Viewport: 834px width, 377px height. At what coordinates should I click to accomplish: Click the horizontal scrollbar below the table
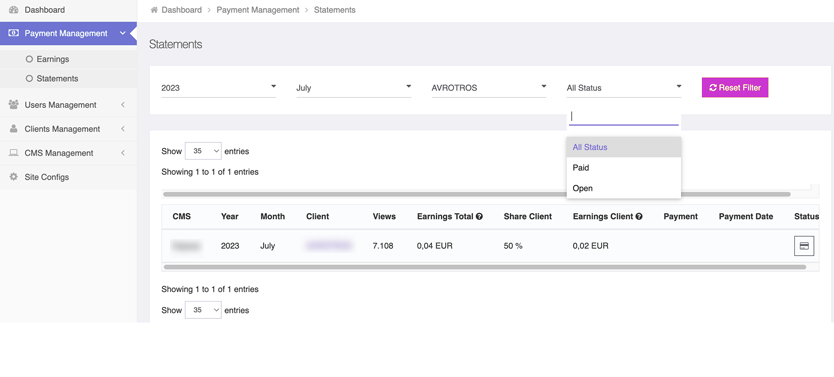coord(485,267)
